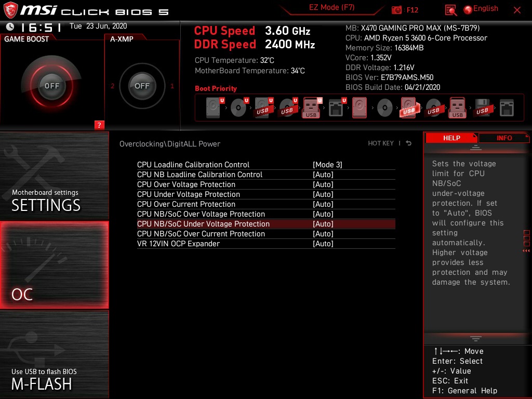Select the UEFI USB hard disk boot icon
The width and height of the screenshot is (532, 399).
(264, 108)
